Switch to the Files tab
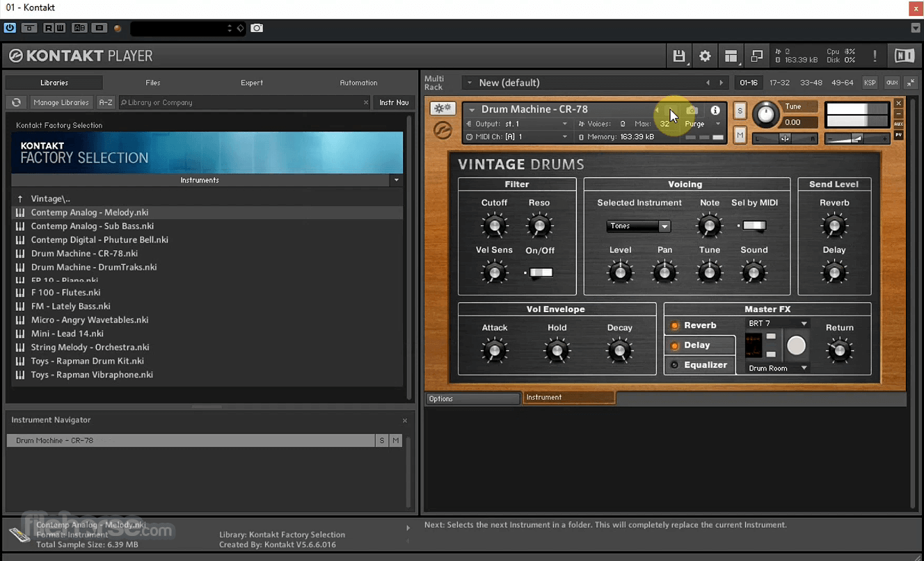Screen dimensions: 924x561 pyautogui.click(x=153, y=83)
